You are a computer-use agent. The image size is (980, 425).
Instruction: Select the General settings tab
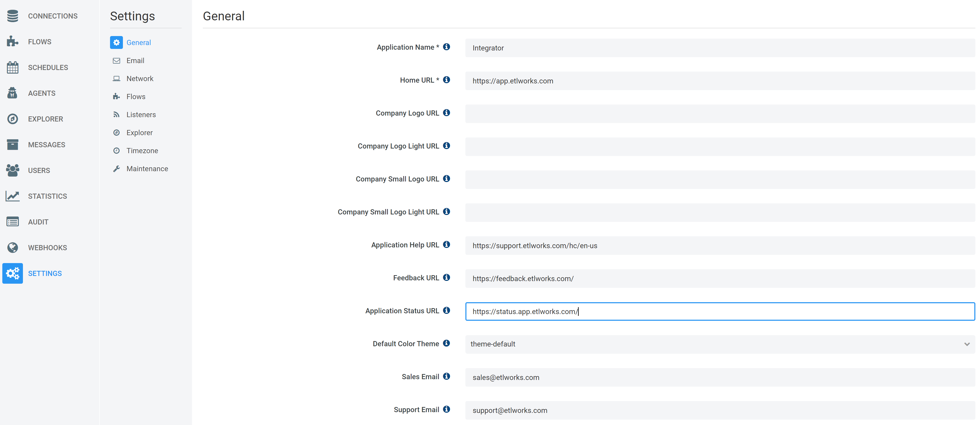click(138, 42)
